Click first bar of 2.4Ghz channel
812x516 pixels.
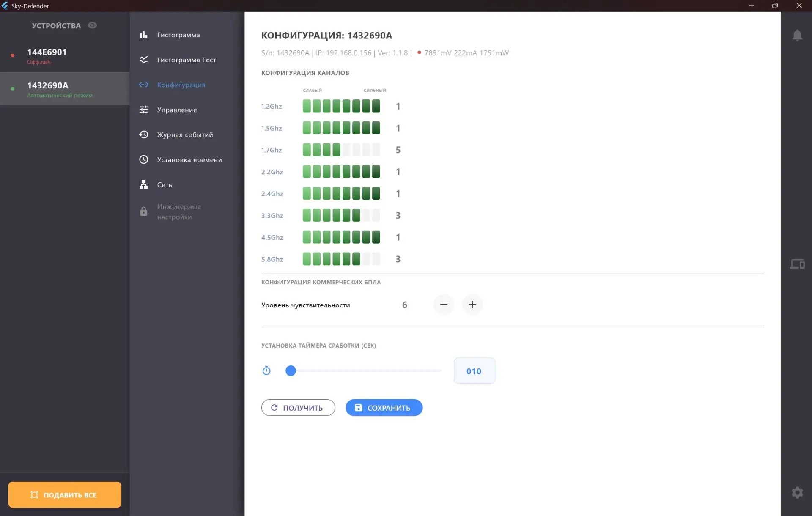tap(307, 193)
